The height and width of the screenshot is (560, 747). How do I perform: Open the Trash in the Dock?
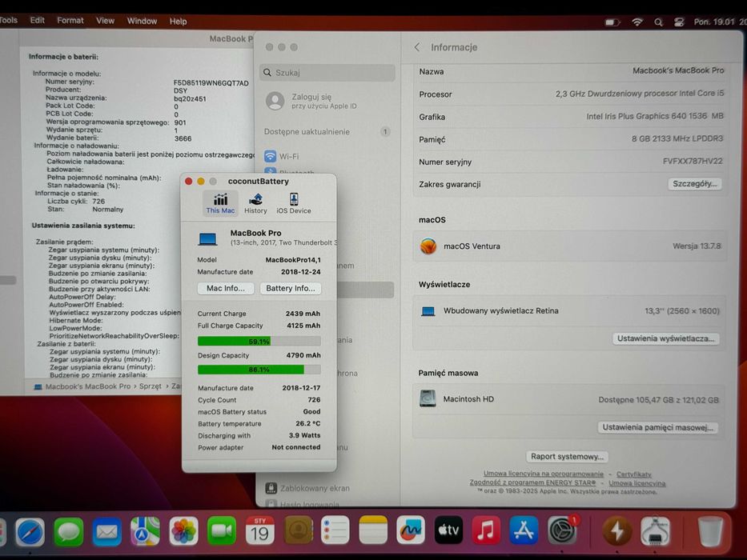pyautogui.click(x=710, y=531)
